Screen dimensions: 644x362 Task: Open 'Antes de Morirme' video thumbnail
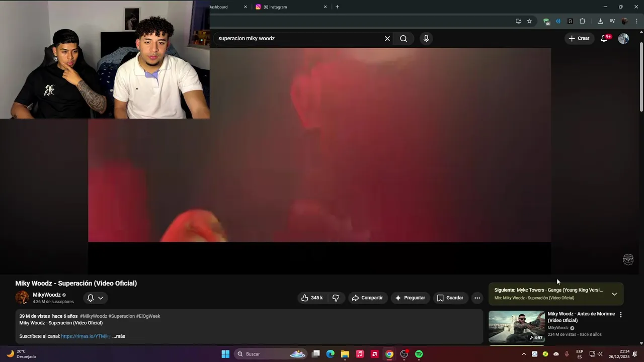coord(517,326)
